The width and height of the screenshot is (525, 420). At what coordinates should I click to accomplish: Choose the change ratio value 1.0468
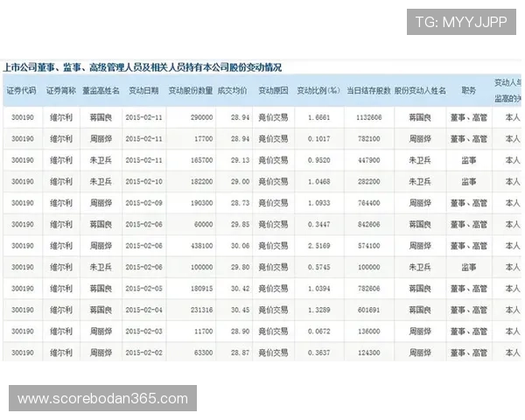click(318, 182)
